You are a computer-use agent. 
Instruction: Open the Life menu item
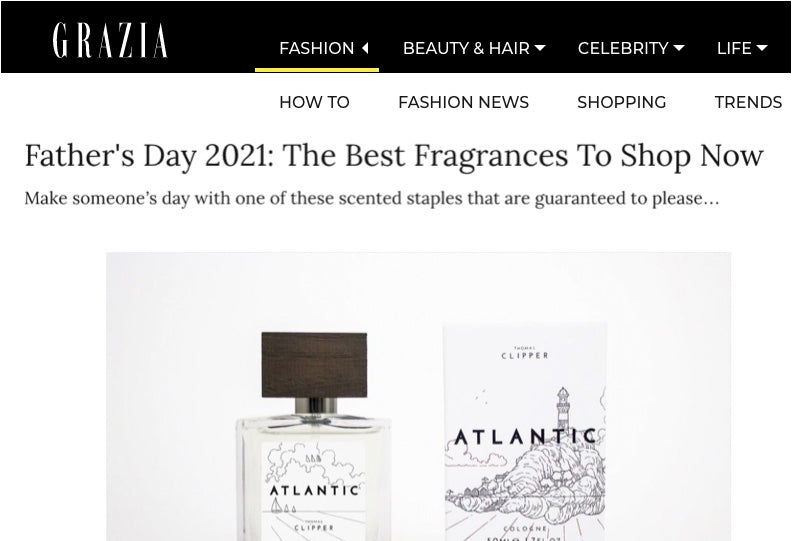point(734,48)
